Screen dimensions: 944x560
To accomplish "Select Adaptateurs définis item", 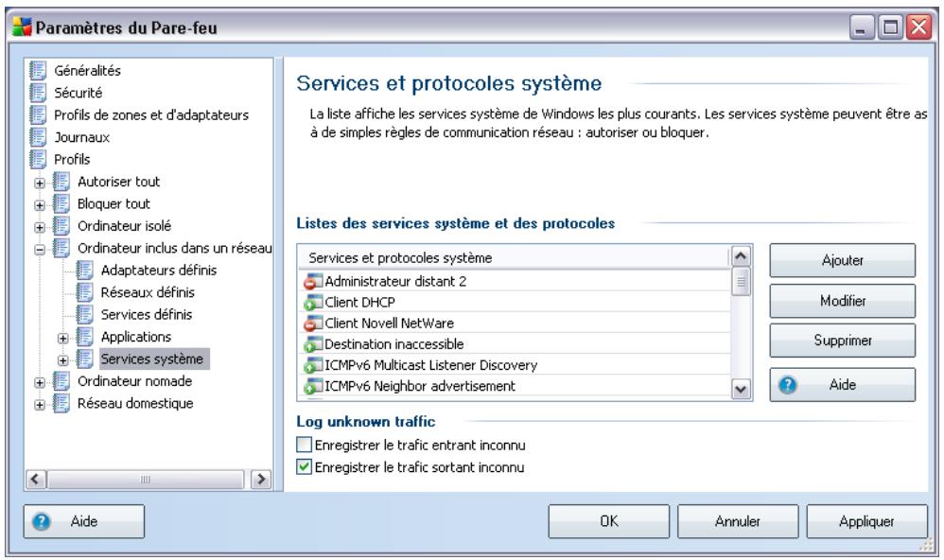I will point(159,271).
